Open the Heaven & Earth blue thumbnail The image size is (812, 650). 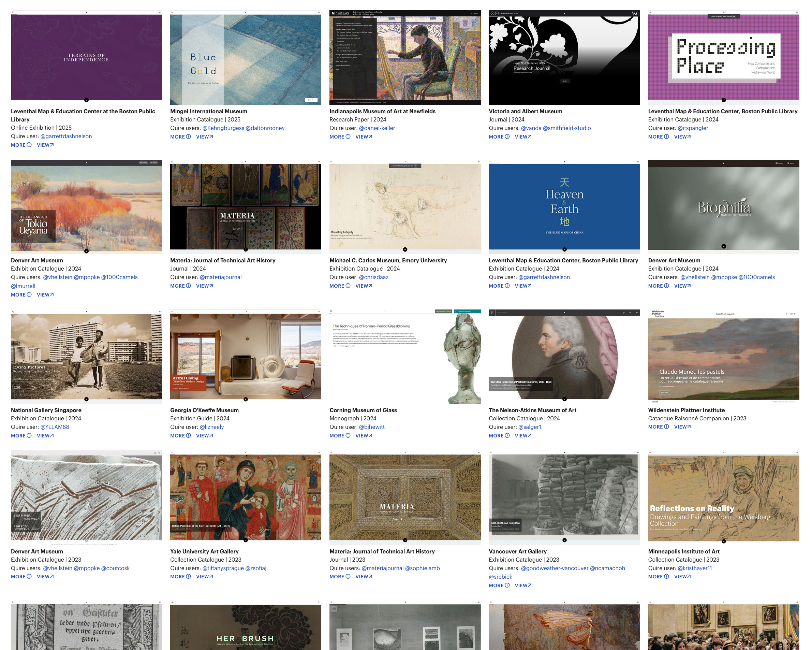[x=564, y=206]
